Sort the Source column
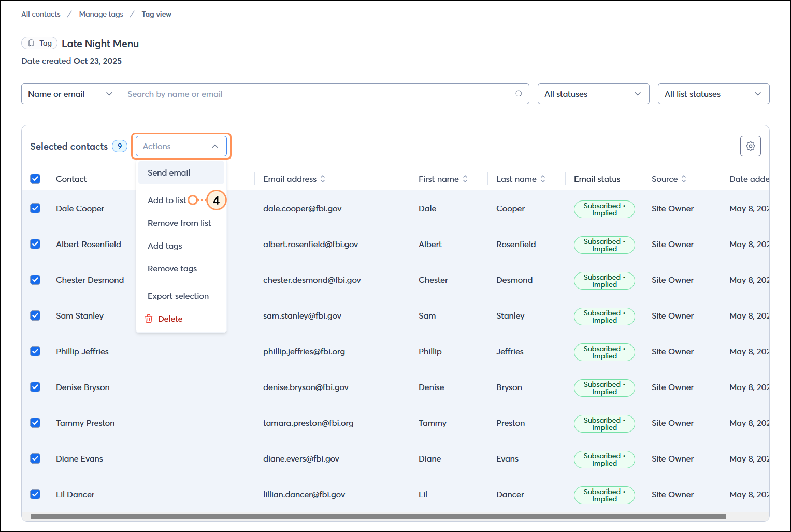 click(684, 179)
